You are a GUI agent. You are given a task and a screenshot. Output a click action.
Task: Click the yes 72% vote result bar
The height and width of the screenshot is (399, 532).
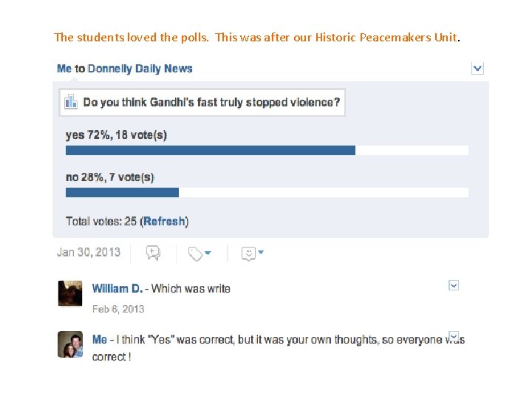[211, 150]
